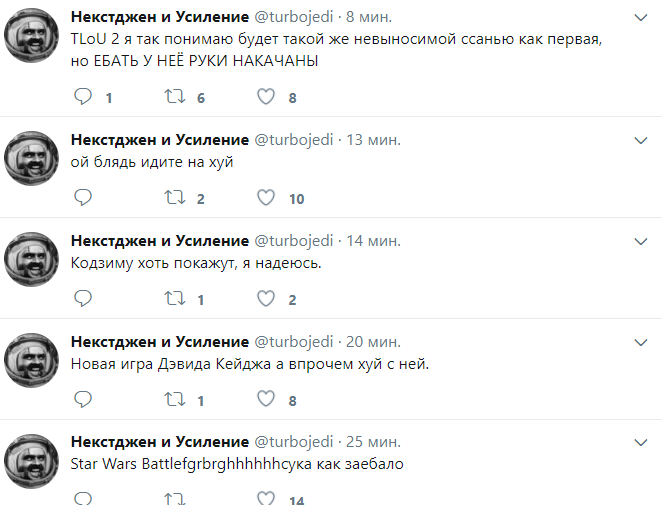Open the 8 мин. timestamp link
Screen dimensions: 662x505
click(368, 18)
